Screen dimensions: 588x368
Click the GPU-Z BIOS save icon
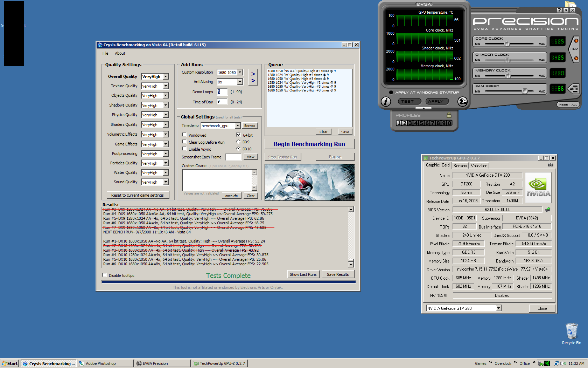(548, 210)
